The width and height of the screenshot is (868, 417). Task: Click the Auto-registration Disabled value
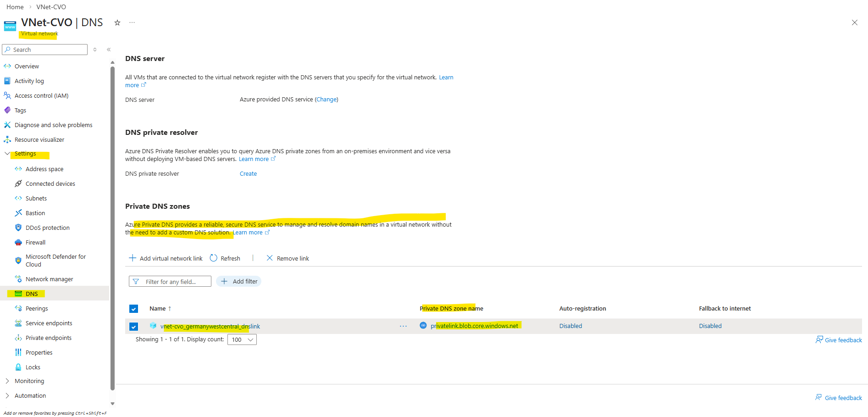coord(570,326)
